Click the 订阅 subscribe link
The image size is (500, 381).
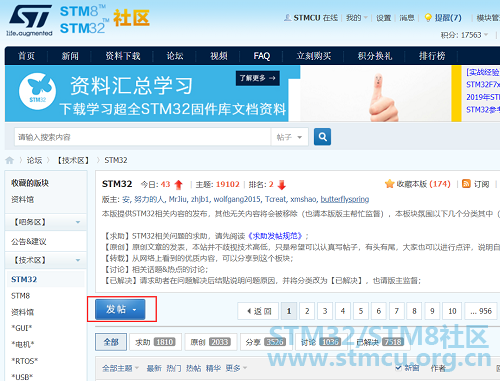[482, 184]
